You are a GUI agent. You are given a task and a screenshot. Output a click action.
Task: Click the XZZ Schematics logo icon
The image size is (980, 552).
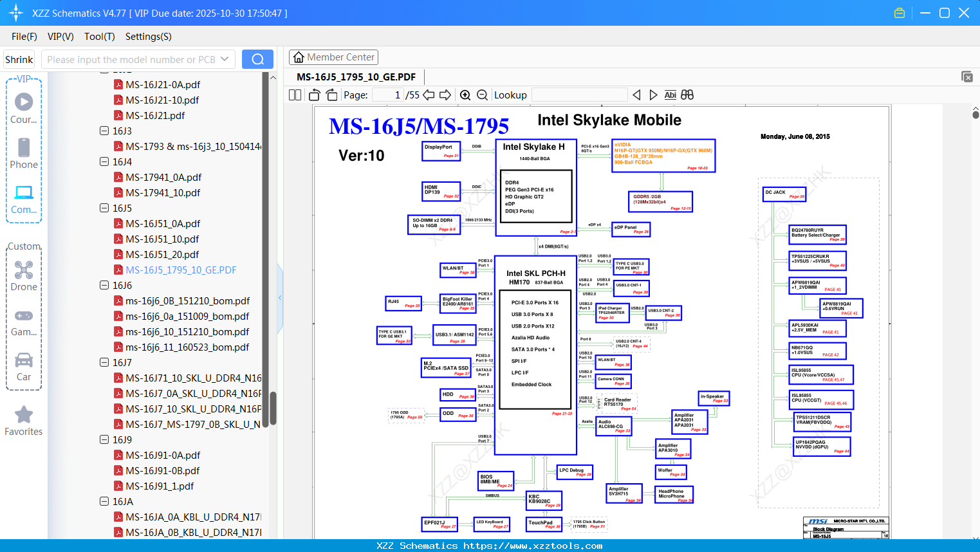tap(16, 13)
